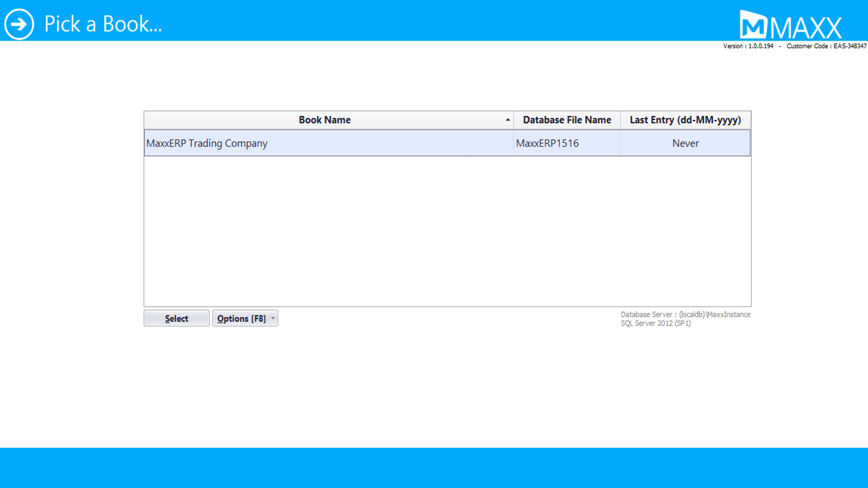The width and height of the screenshot is (868, 488).
Task: Click the Pick a Book... title text
Action: (103, 24)
